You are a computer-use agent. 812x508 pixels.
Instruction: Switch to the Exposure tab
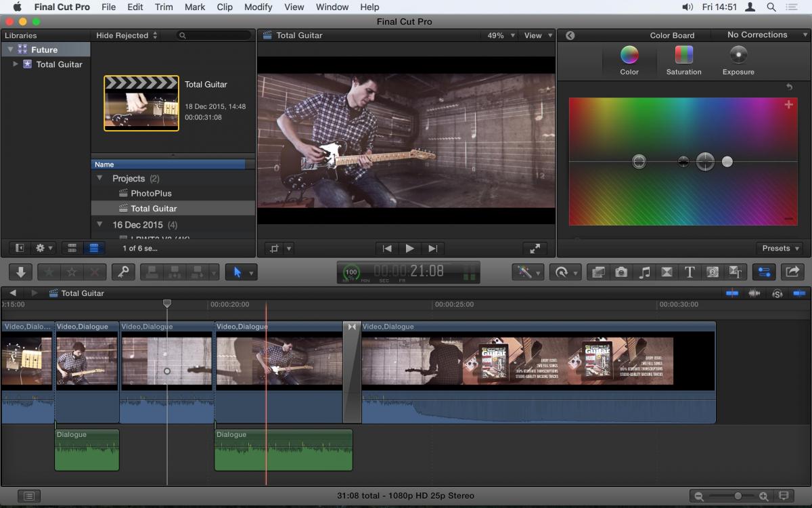pyautogui.click(x=738, y=61)
